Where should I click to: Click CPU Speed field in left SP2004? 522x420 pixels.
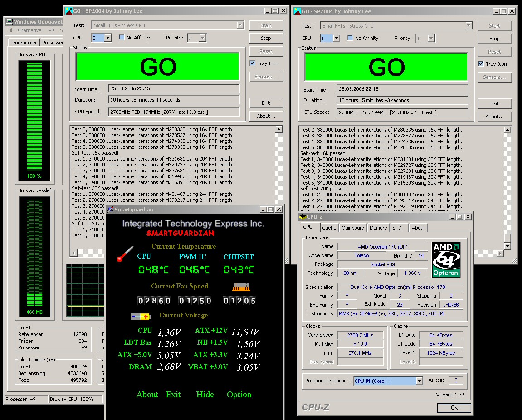click(174, 112)
